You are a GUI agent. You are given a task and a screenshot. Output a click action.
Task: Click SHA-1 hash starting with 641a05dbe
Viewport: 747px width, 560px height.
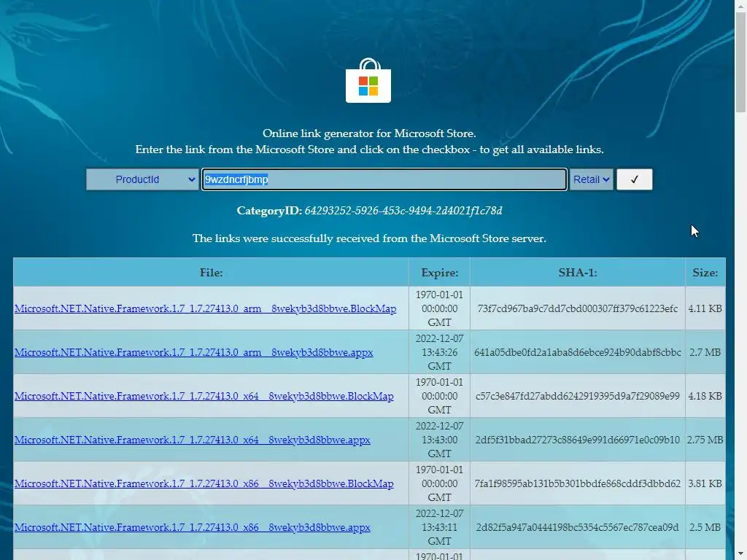[x=578, y=352]
